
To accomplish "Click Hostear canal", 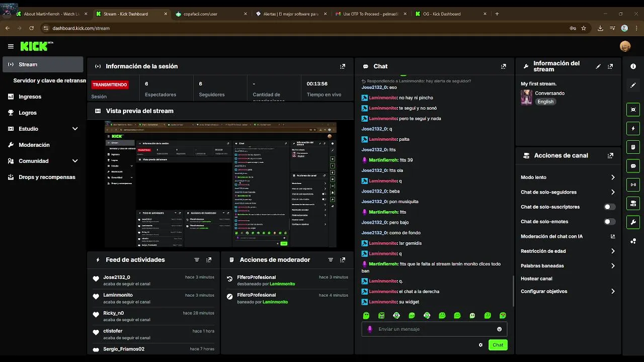I will [x=536, y=279].
